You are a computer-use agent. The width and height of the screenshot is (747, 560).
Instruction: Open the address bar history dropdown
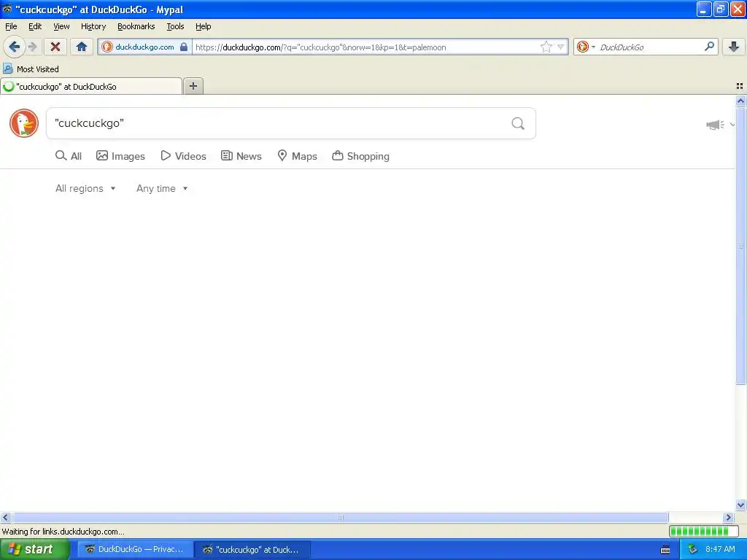click(561, 47)
